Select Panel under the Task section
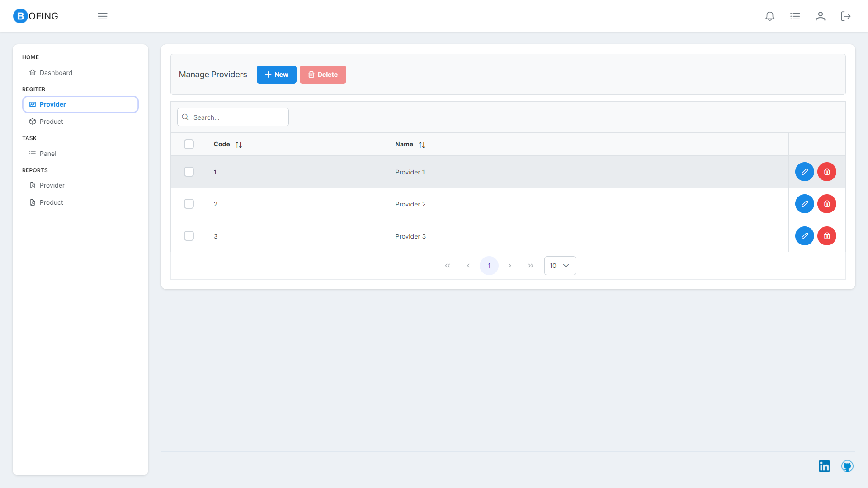Viewport: 868px width, 488px height. 47,153
